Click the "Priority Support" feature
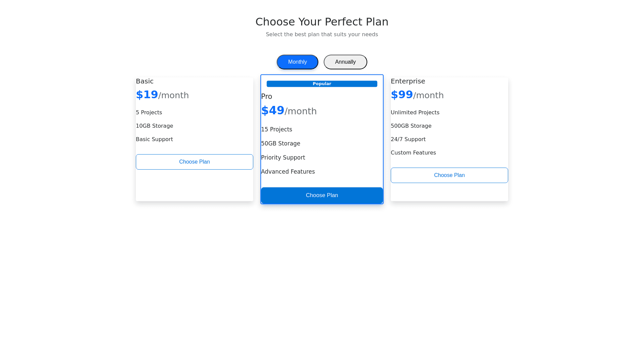 pyautogui.click(x=283, y=158)
